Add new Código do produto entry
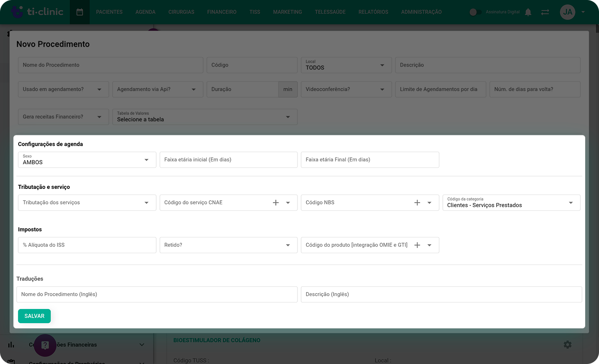The image size is (599, 364). click(x=417, y=245)
